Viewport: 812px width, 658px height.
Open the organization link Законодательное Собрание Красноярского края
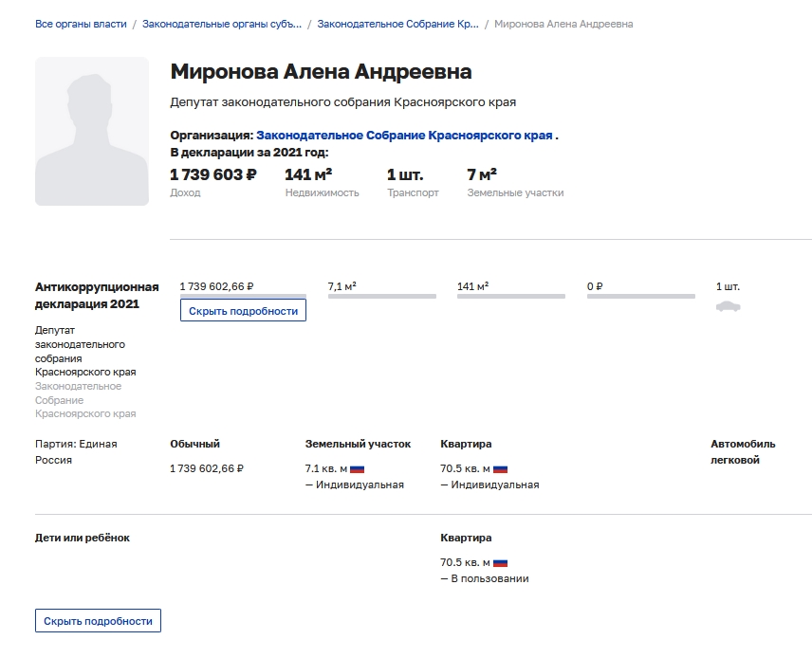coord(404,136)
